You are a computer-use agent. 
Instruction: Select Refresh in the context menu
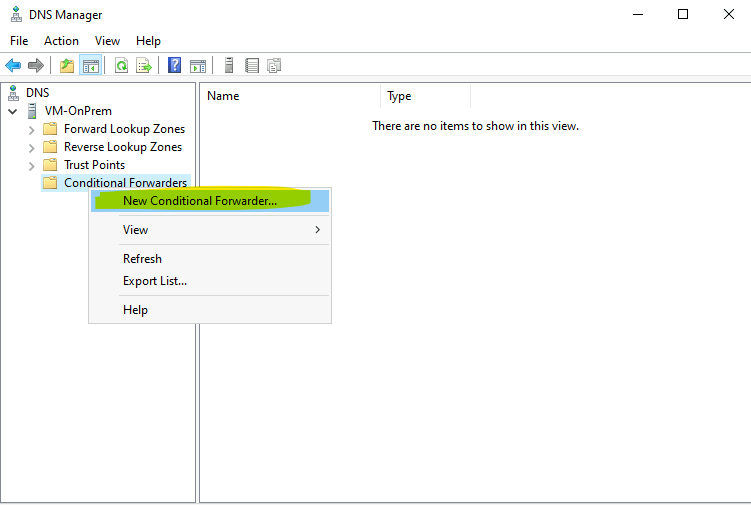click(x=210, y=259)
